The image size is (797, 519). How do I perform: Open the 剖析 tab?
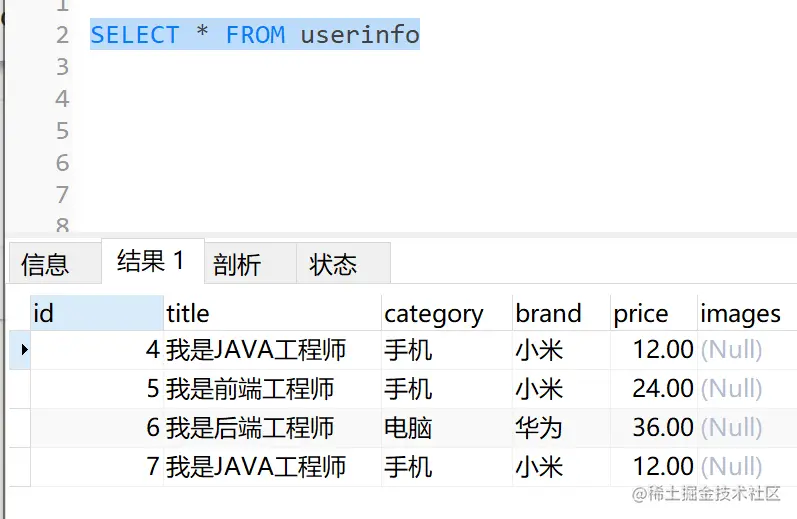pos(251,263)
